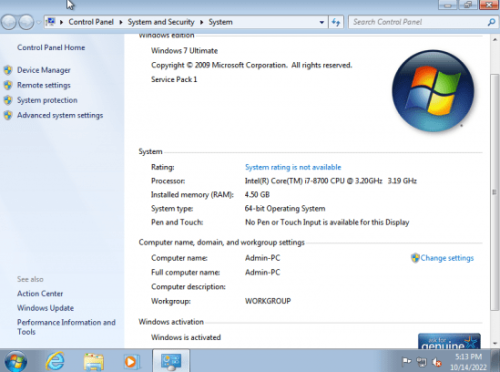Launch Windows Media Player from taskbar
The image size is (500, 372).
coord(131,362)
